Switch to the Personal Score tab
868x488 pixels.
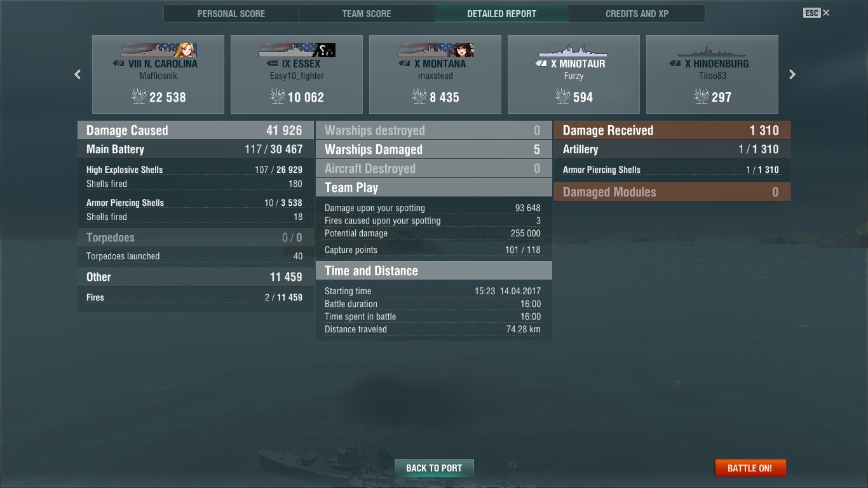[x=231, y=13]
